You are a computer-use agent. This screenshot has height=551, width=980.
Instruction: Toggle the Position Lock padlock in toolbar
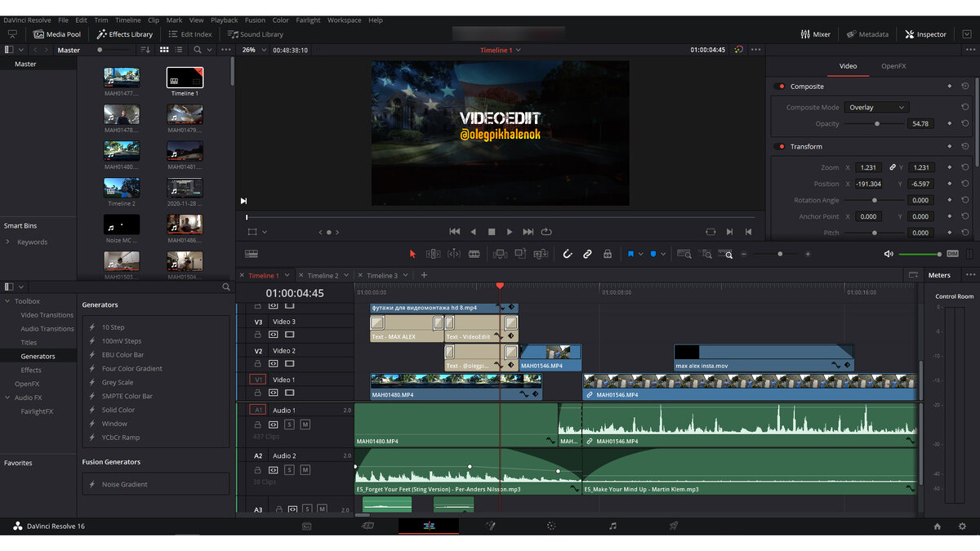point(608,254)
